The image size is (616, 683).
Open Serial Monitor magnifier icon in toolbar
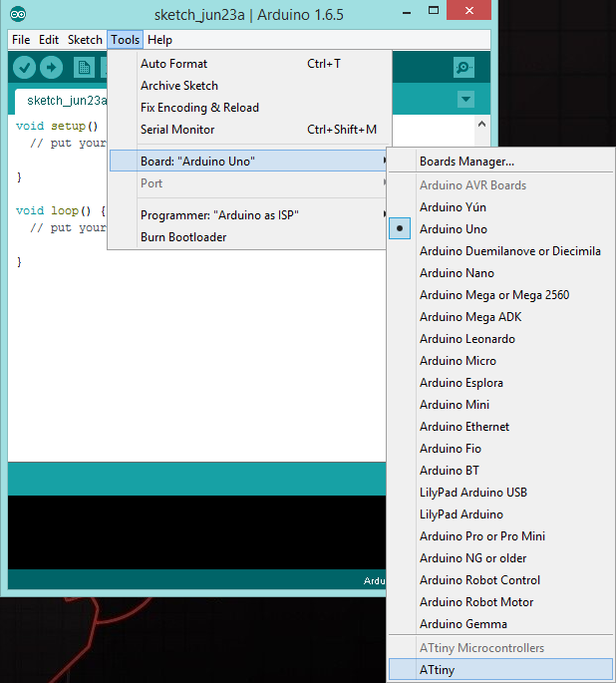(x=463, y=68)
